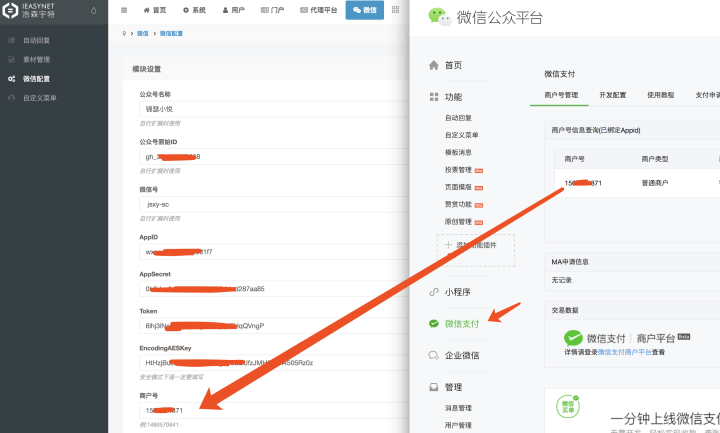Click the inbox icon beside 管理
The image size is (720, 433).
tap(434, 387)
